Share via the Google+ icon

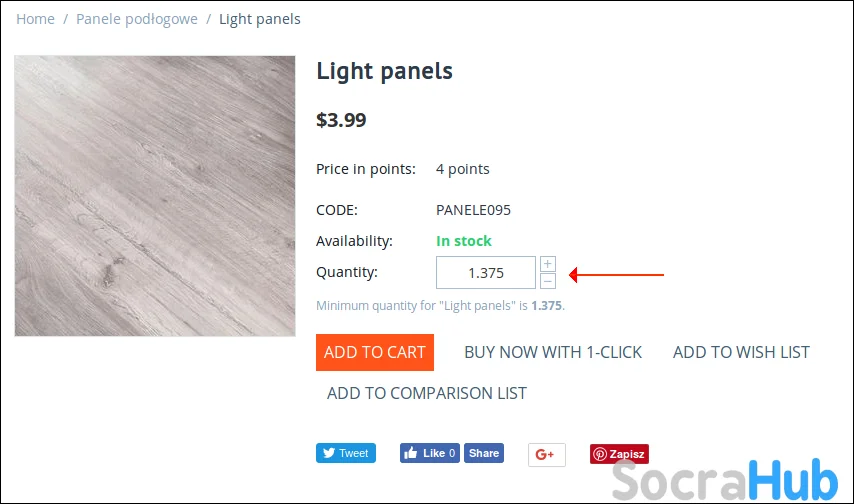click(546, 454)
